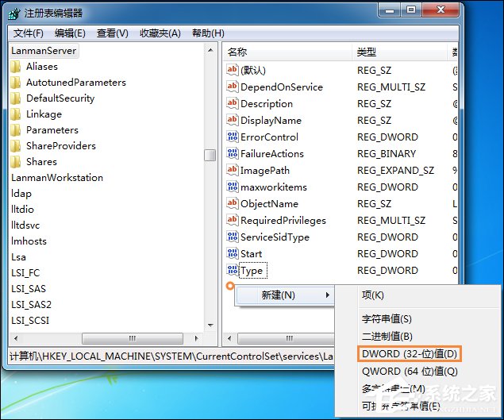
Task: Click the binary icon beside Type
Action: coord(232,270)
